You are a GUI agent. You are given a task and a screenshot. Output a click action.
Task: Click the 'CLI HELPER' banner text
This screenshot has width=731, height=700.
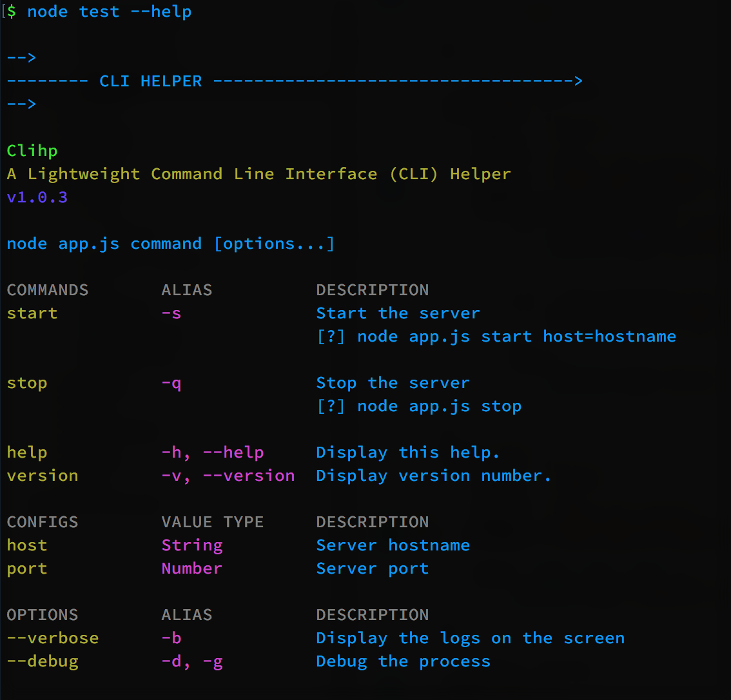coord(151,81)
